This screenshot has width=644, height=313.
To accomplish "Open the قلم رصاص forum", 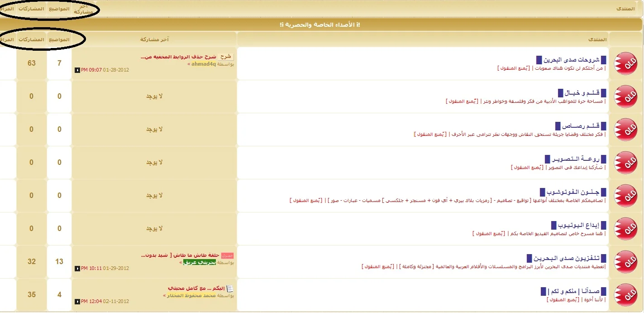I will point(581,126).
